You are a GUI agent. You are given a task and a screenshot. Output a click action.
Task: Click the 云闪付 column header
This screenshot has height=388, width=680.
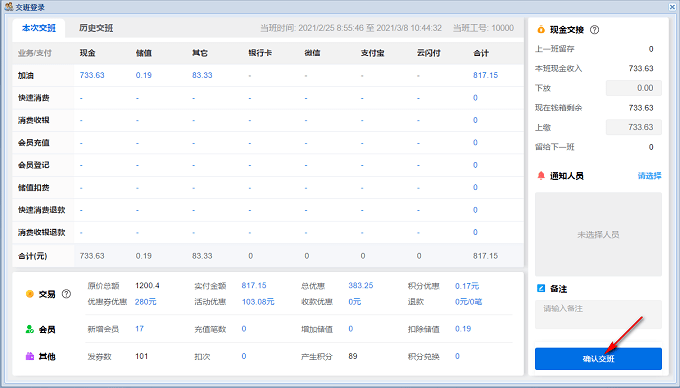(428, 53)
